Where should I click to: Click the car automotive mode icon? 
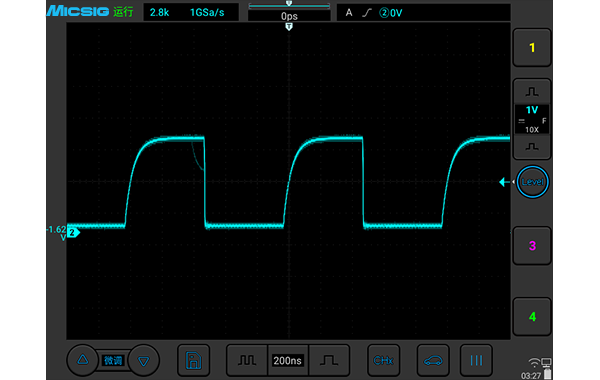[433, 360]
